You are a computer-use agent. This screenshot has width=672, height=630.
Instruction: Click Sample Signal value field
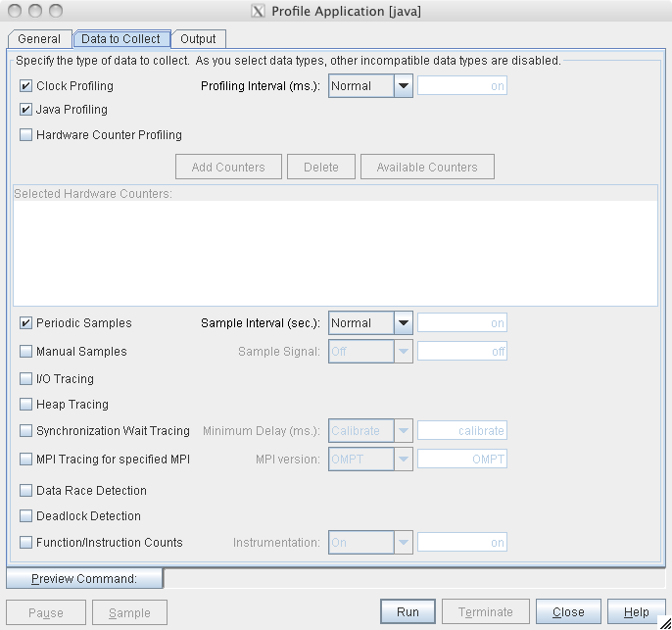pyautogui.click(x=462, y=352)
